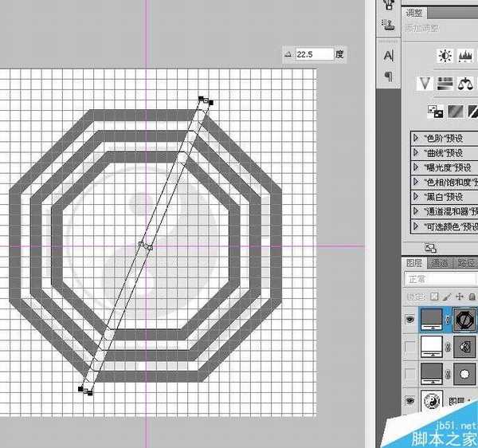Show the white fill layer (second row)

[x=410, y=347]
